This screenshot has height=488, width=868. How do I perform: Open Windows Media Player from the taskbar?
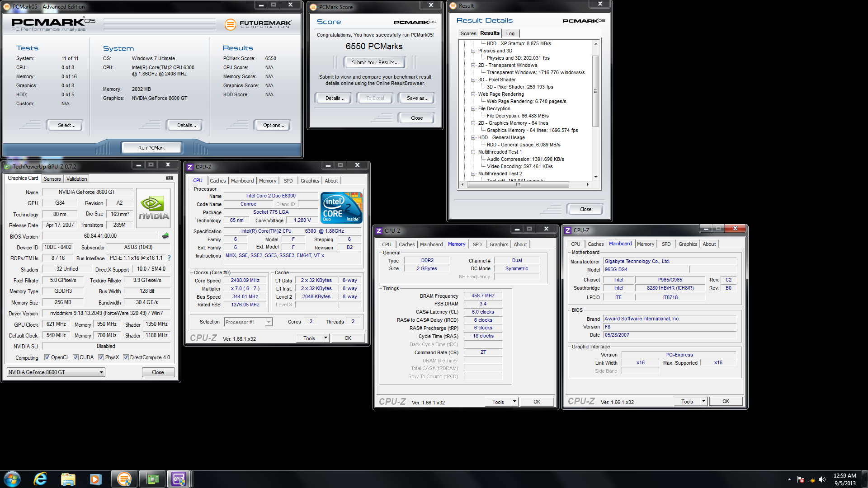click(95, 479)
